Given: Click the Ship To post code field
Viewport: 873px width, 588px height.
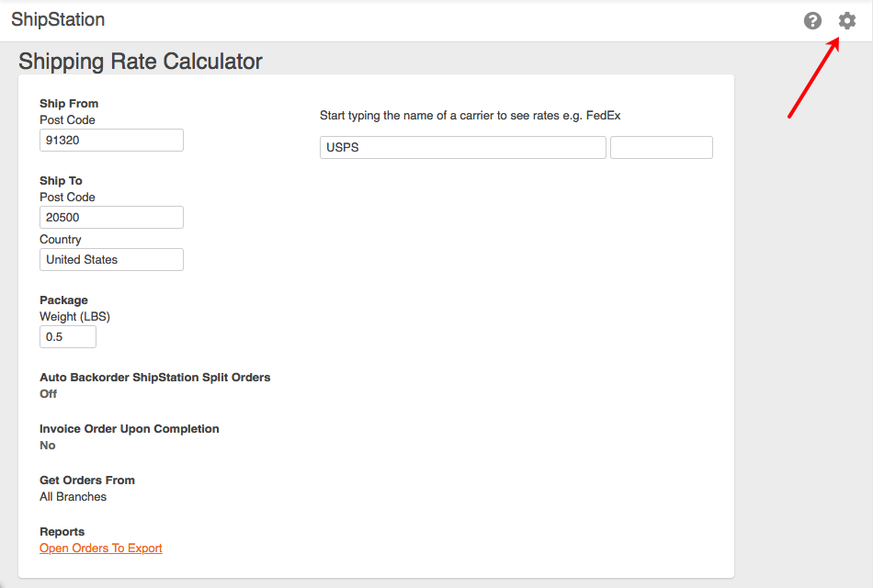Looking at the screenshot, I should (111, 217).
